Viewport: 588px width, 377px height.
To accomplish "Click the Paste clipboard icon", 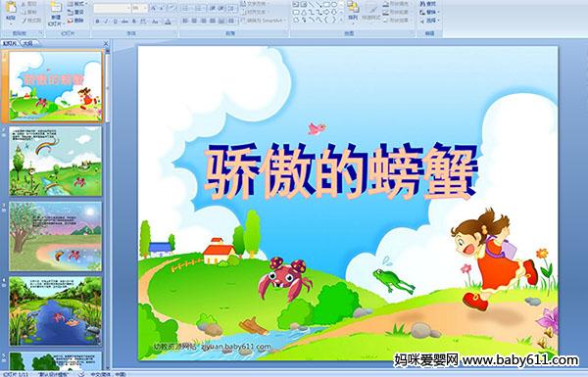I will 11,10.
